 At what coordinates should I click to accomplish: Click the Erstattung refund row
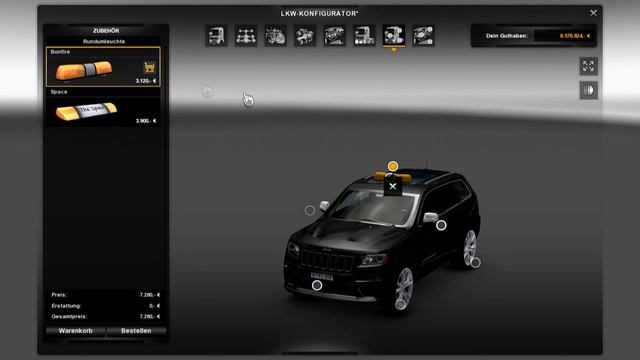(x=105, y=306)
